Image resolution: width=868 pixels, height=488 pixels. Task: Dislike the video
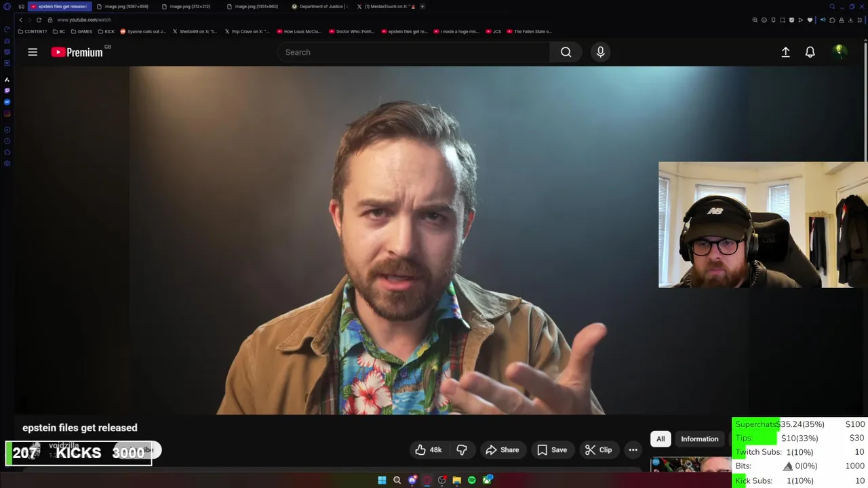click(462, 449)
